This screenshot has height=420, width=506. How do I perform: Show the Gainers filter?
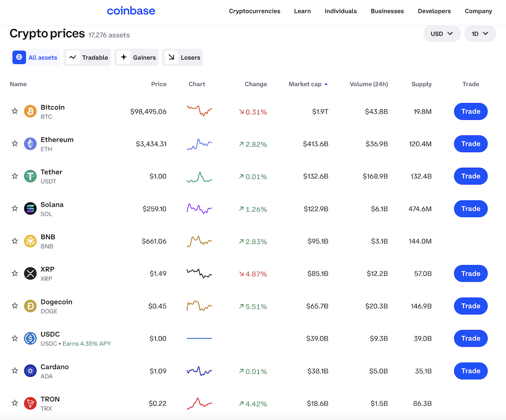pyautogui.click(x=136, y=58)
